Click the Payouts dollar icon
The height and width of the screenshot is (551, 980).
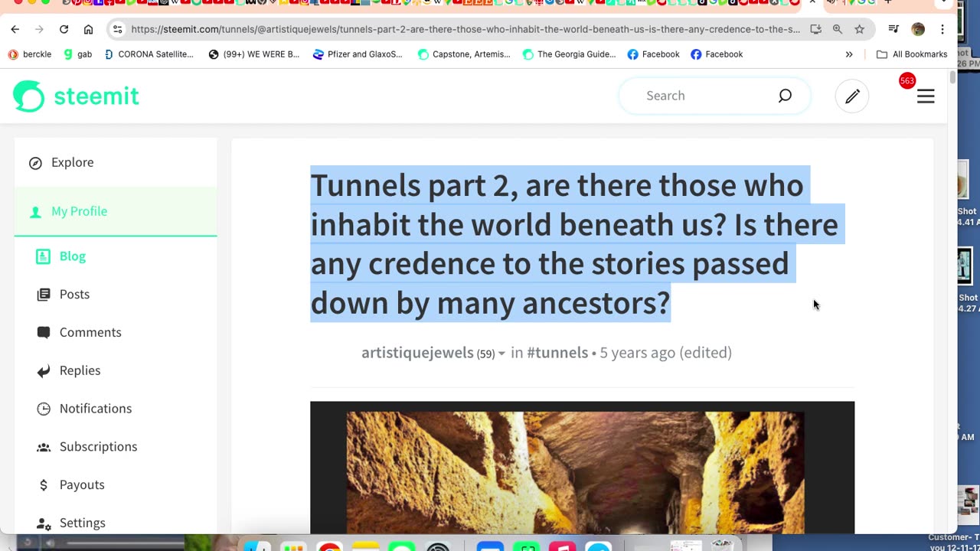(44, 485)
